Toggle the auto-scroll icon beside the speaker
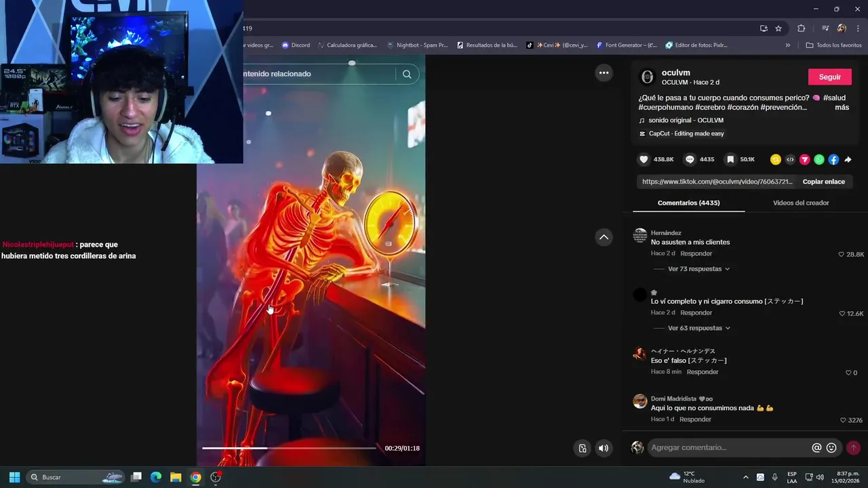The height and width of the screenshot is (488, 868). 582,448
